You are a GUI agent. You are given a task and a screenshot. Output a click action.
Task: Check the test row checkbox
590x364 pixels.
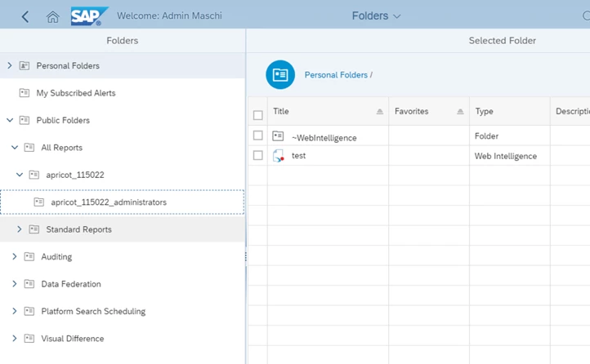pos(257,155)
